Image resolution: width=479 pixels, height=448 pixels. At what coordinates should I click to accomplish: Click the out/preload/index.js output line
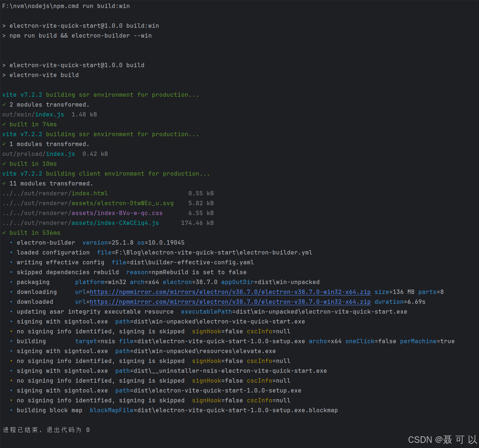tap(55, 154)
